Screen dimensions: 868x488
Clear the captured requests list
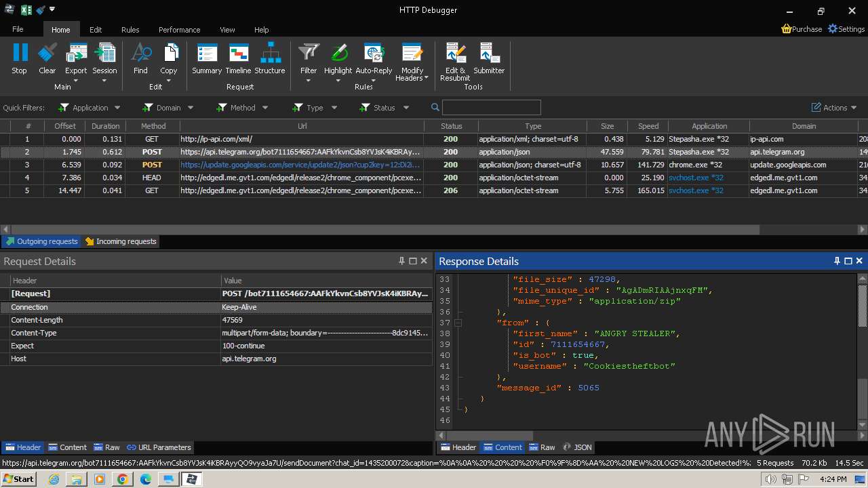pyautogui.click(x=47, y=59)
